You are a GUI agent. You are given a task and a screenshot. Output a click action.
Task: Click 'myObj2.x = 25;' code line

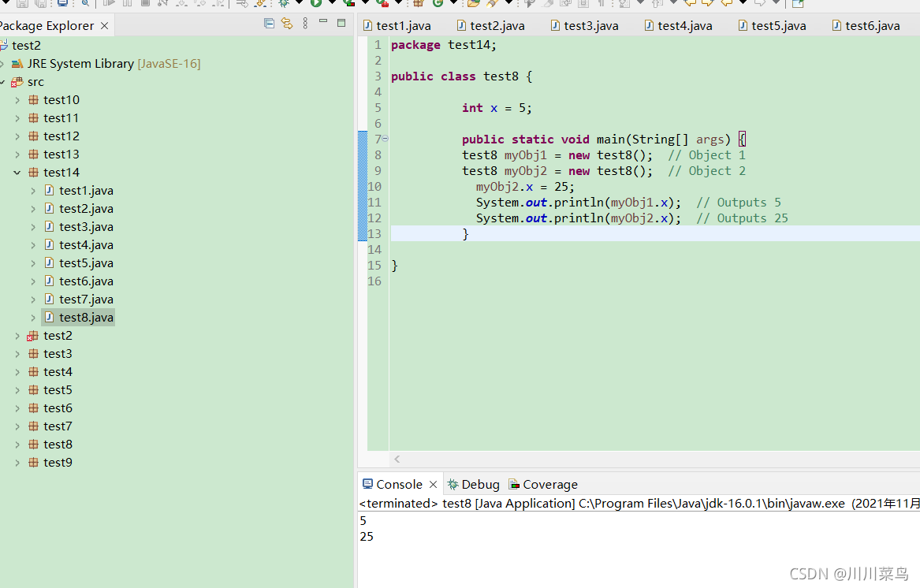point(525,187)
